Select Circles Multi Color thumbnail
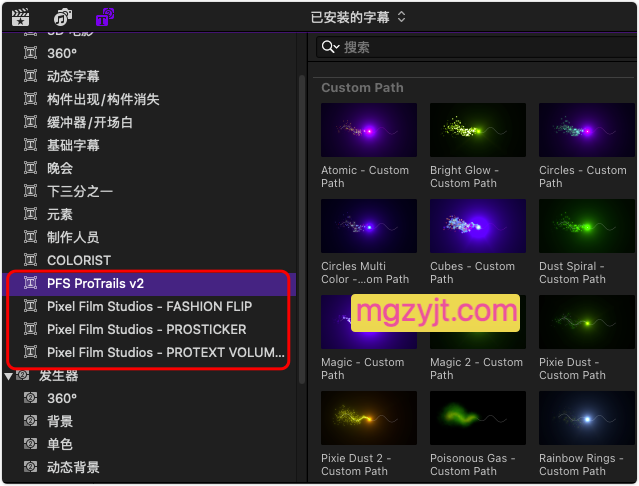The height and width of the screenshot is (486, 639). (x=369, y=226)
